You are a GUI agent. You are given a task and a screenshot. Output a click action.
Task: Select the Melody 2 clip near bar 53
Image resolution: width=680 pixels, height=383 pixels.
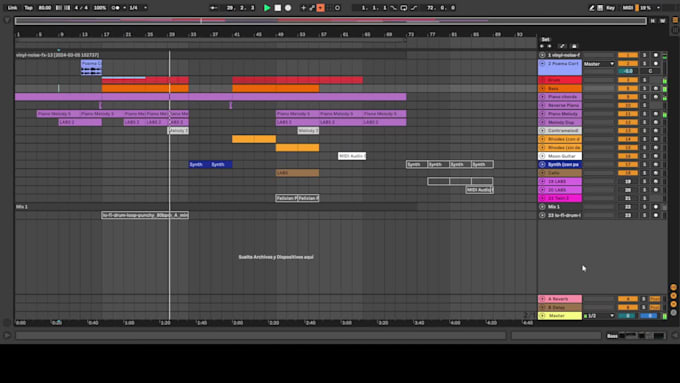308,131
